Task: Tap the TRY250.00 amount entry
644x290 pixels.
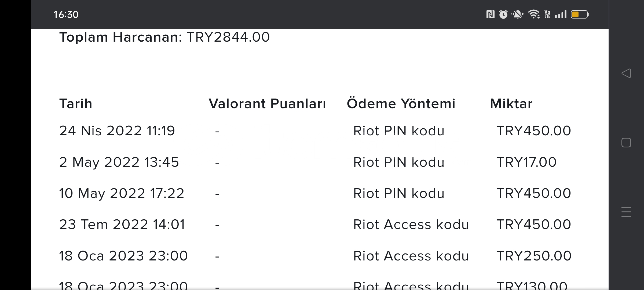Action: [534, 256]
